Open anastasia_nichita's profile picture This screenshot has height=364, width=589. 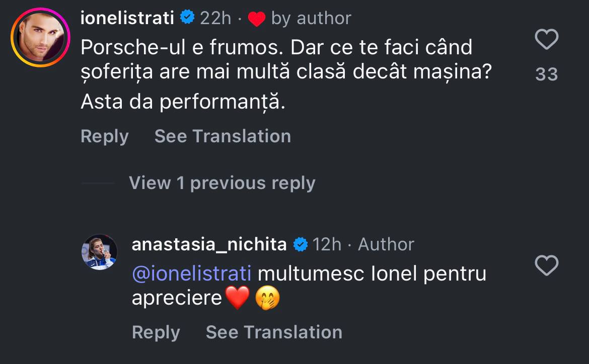(99, 252)
